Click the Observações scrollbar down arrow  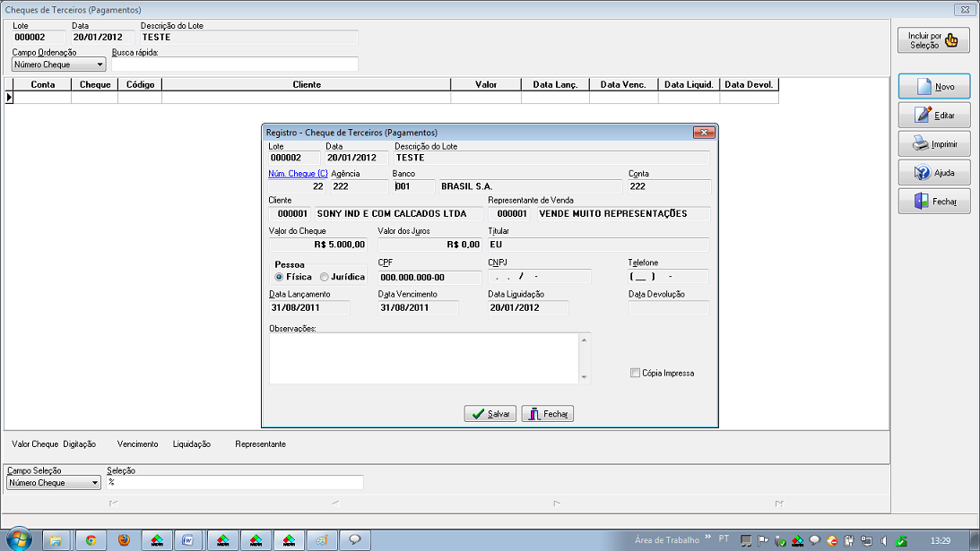pyautogui.click(x=585, y=376)
